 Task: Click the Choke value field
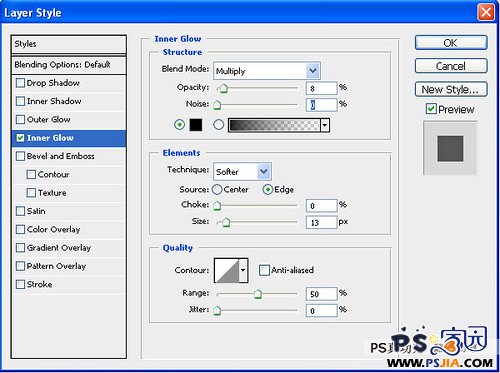(x=321, y=206)
